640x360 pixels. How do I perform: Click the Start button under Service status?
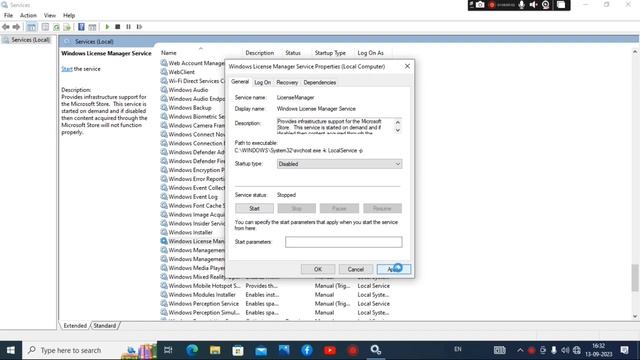254,209
